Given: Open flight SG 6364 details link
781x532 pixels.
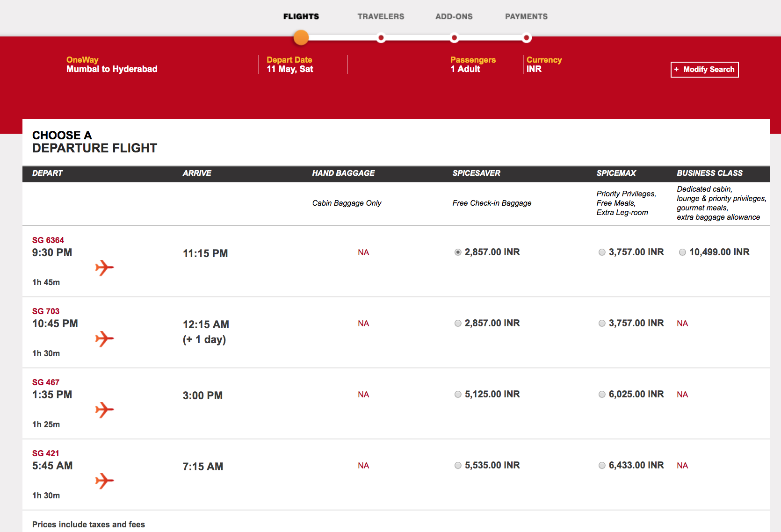Looking at the screenshot, I should pyautogui.click(x=48, y=240).
